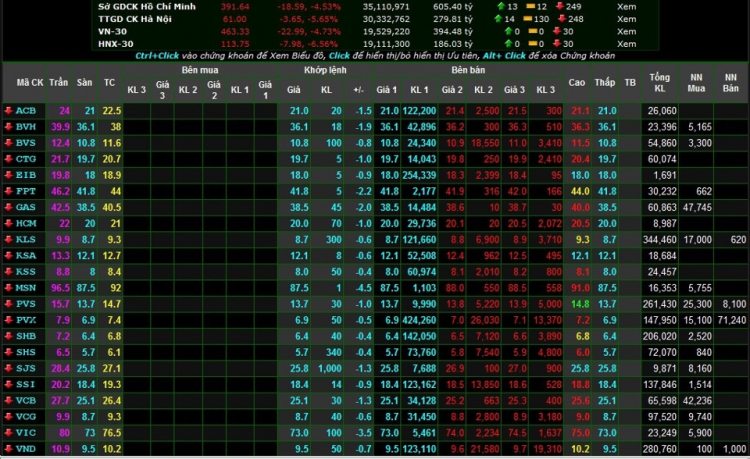The height and width of the screenshot is (459, 750).
Task: Click the red down arrow beside VCG
Action: pos(9,416)
